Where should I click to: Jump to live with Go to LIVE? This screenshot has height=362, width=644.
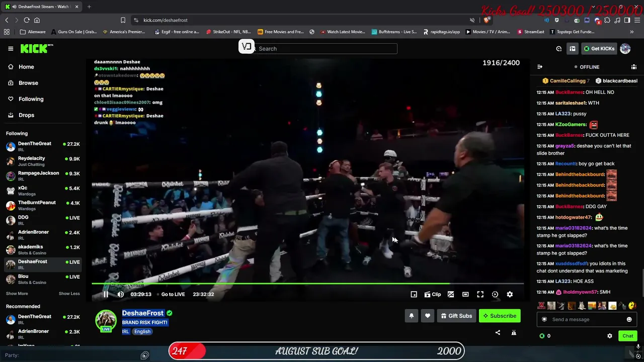click(x=173, y=295)
